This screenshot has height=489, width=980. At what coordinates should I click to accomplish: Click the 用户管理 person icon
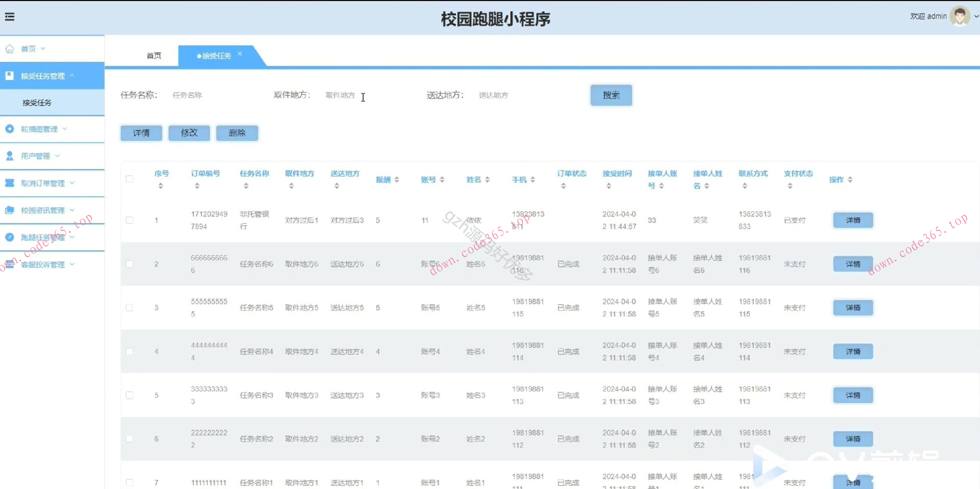coord(9,156)
